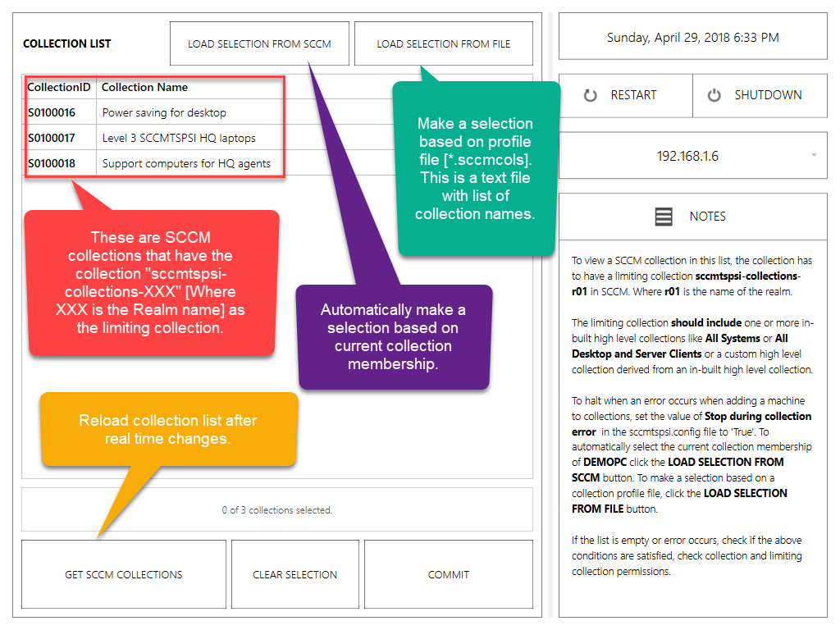
Task: Click the Restart button label
Action: (633, 95)
